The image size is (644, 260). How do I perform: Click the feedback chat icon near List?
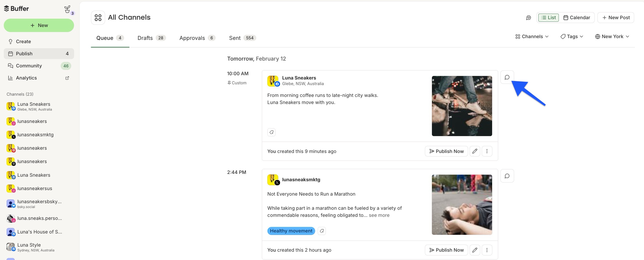pos(528,18)
